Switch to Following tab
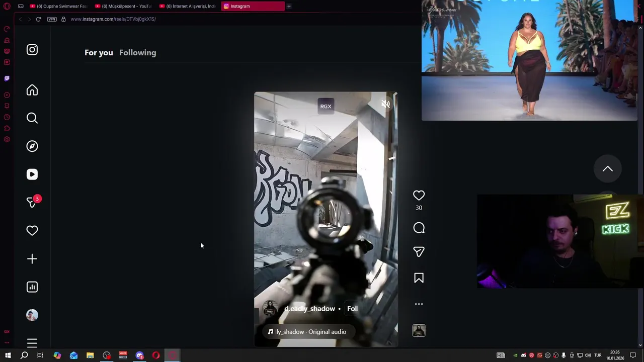644x362 pixels. coord(138,53)
